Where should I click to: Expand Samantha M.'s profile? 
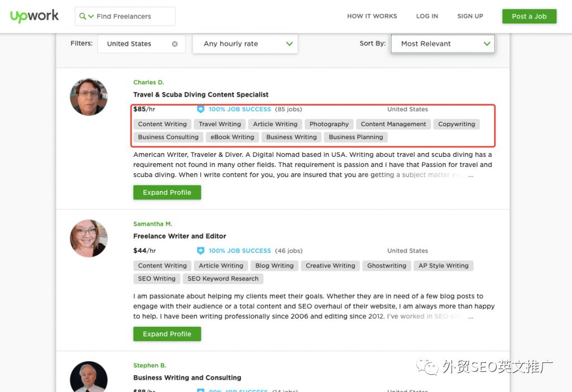[167, 334]
